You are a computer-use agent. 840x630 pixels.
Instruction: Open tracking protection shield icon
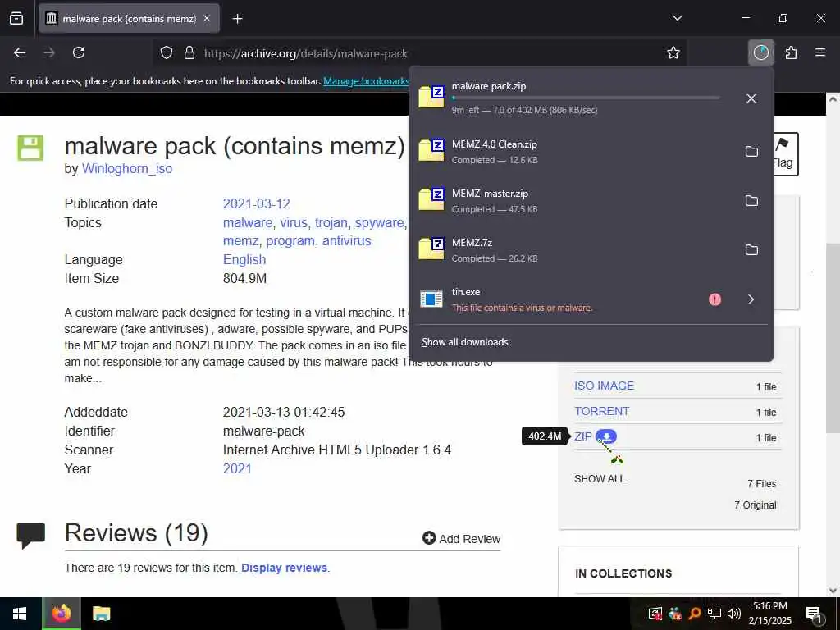(x=167, y=53)
